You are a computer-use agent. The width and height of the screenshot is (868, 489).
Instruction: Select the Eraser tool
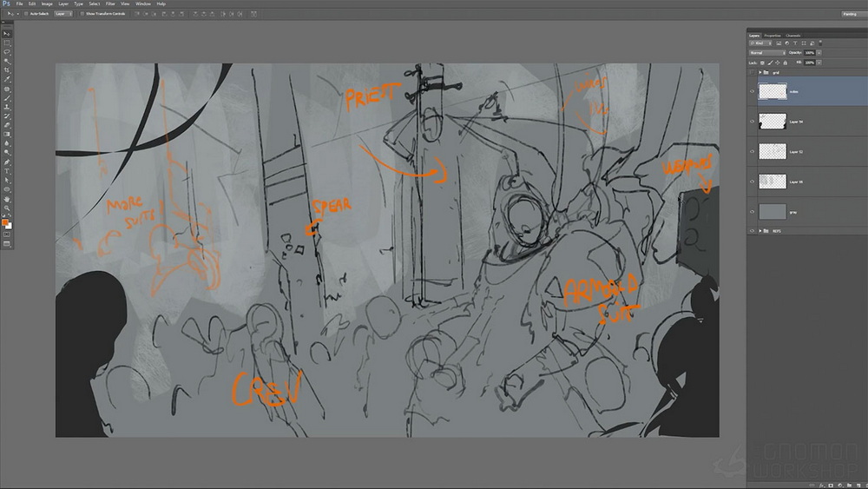pos(7,125)
